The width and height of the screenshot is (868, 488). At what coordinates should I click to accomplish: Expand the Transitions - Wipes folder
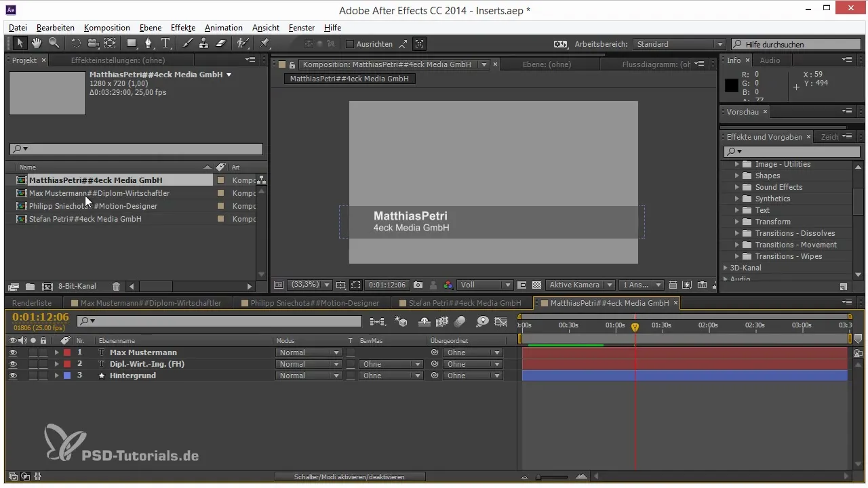(x=737, y=256)
